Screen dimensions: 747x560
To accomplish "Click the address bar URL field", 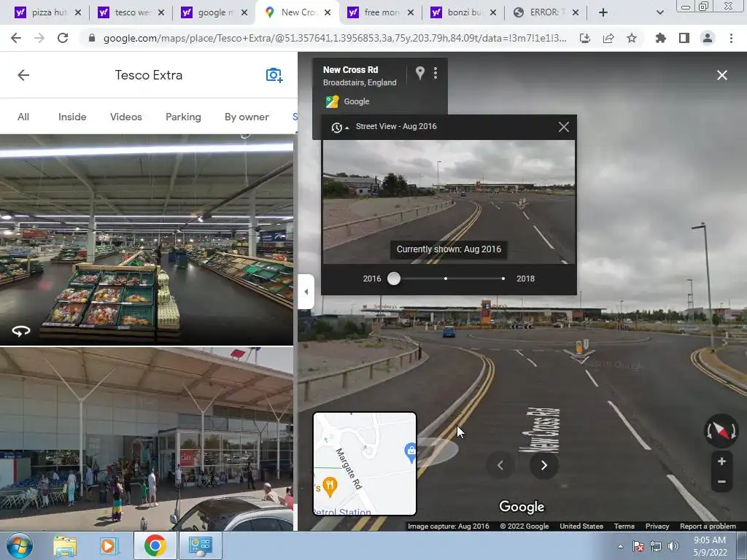I will [x=334, y=38].
